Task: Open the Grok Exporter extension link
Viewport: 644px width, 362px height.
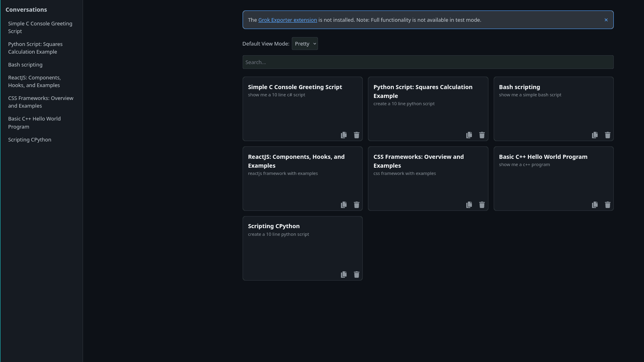Action: coord(287,20)
